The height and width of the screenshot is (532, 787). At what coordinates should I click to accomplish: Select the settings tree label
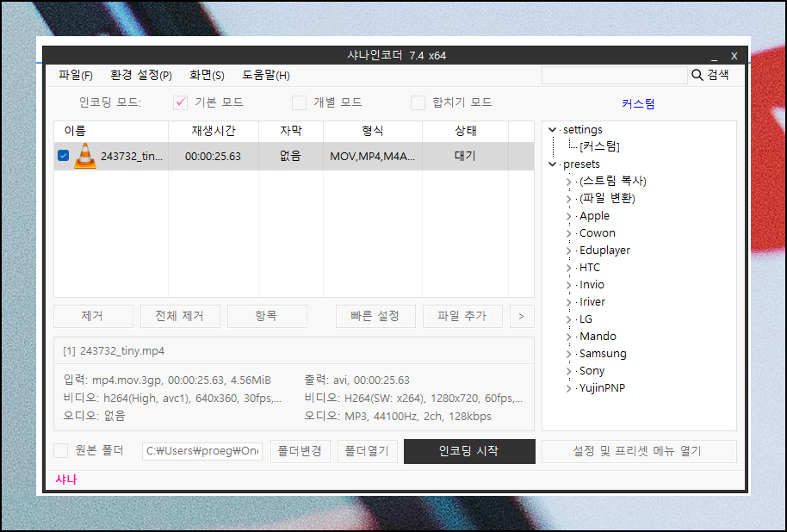[583, 130]
